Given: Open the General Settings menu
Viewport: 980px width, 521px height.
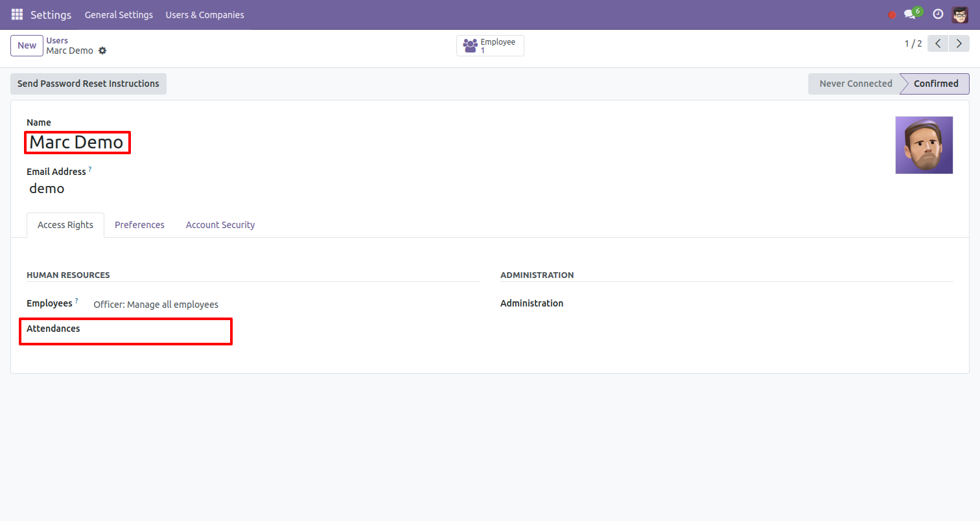Looking at the screenshot, I should [x=119, y=15].
